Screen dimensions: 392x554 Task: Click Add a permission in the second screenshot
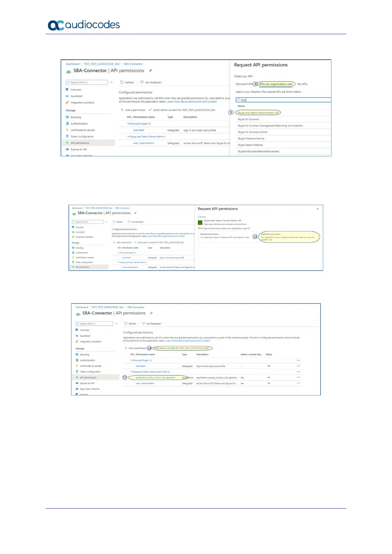[122, 242]
